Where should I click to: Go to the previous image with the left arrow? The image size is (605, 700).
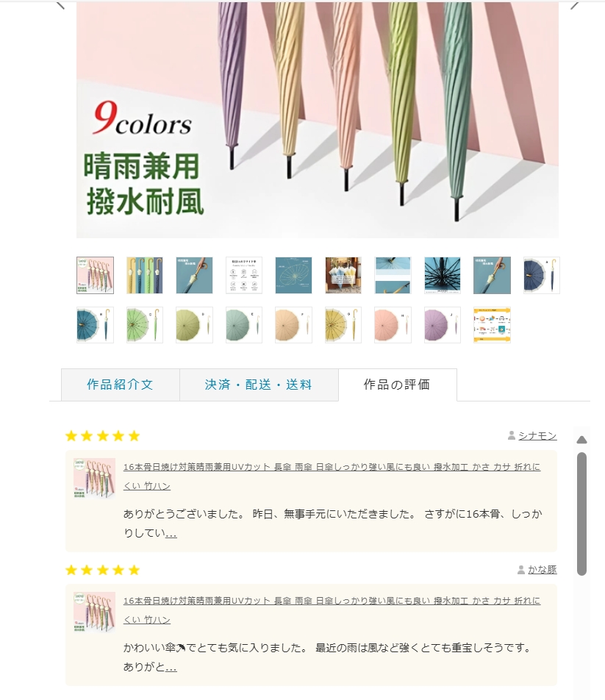point(61,5)
